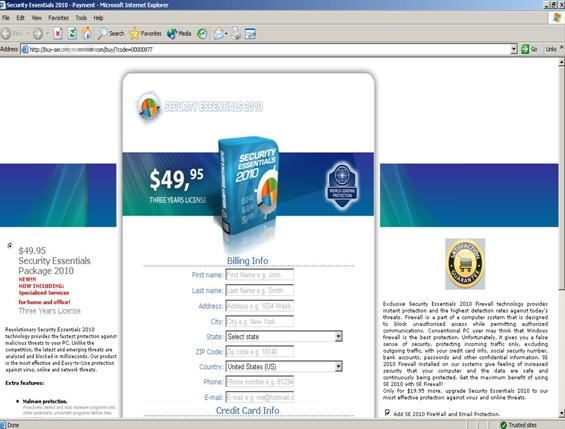Click the Trusted sites status bar indicator

click(519, 425)
